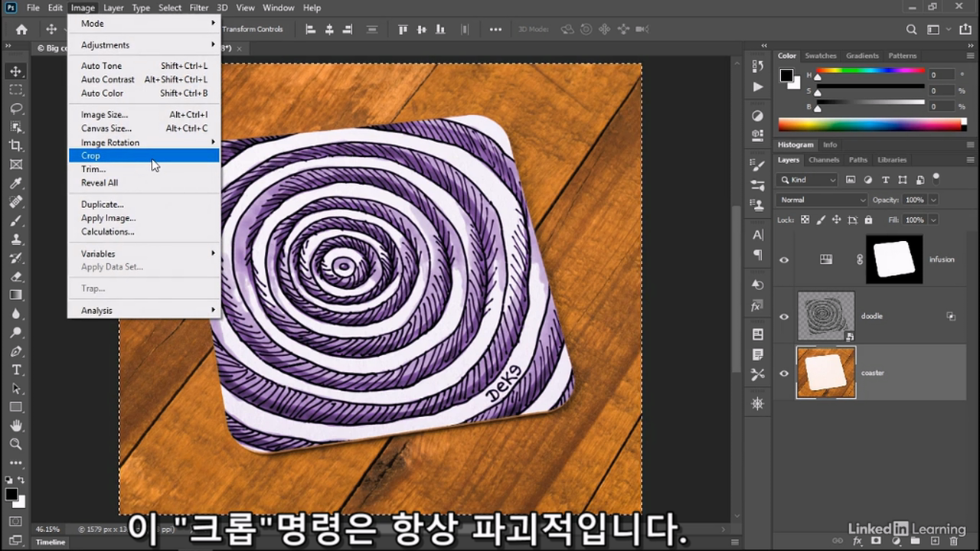Hide the coaster layer with its eye icon
This screenshot has width=980, height=551.
click(x=784, y=373)
